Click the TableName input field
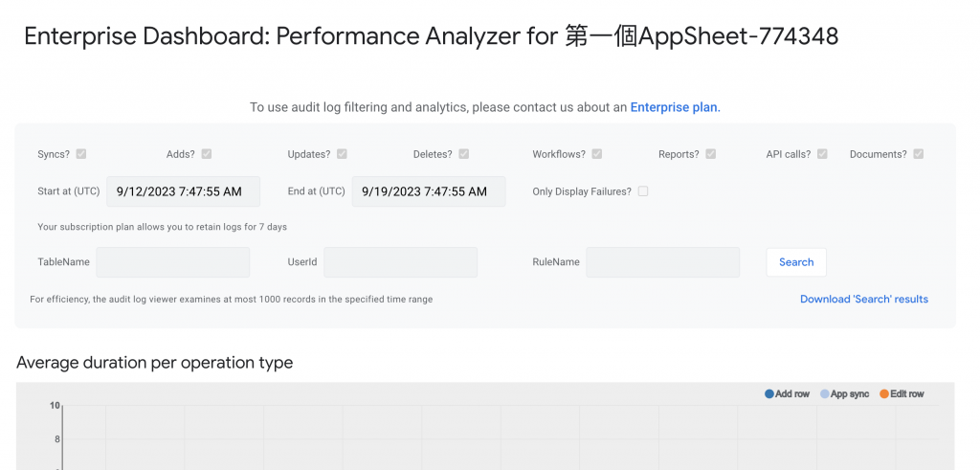Image resolution: width=980 pixels, height=470 pixels. [x=172, y=262]
